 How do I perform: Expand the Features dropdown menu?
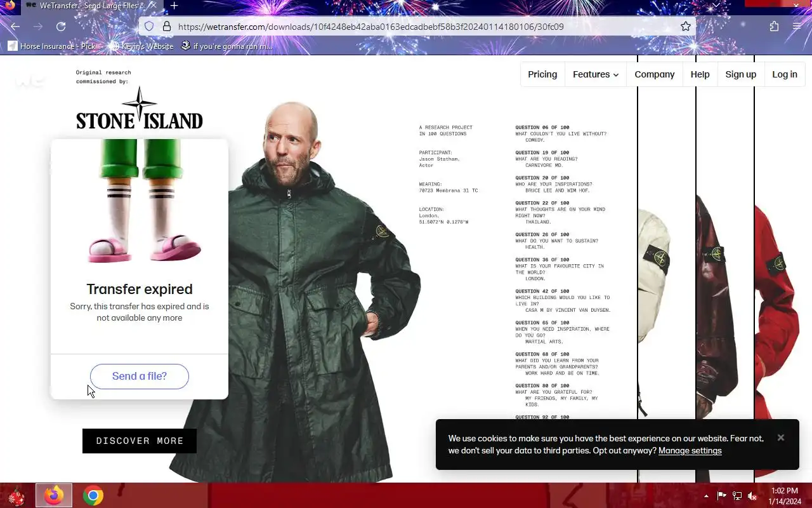pyautogui.click(x=595, y=74)
